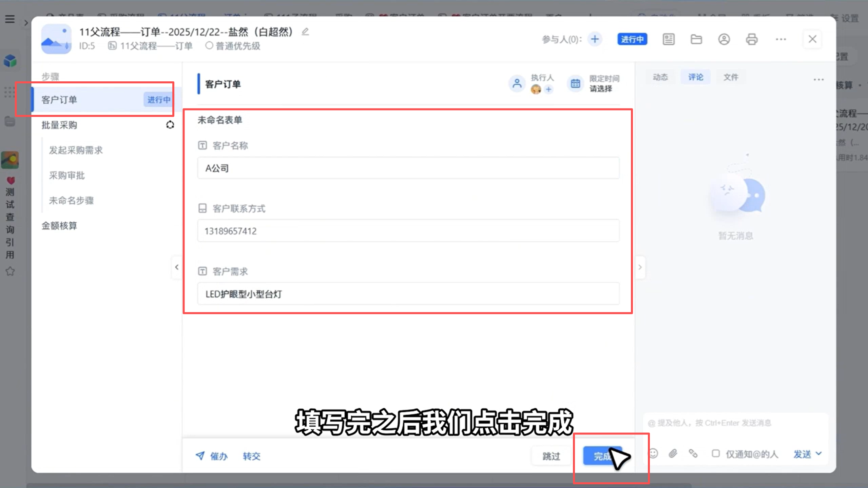
Task: Add a participant with the plus icon
Action: click(x=595, y=39)
